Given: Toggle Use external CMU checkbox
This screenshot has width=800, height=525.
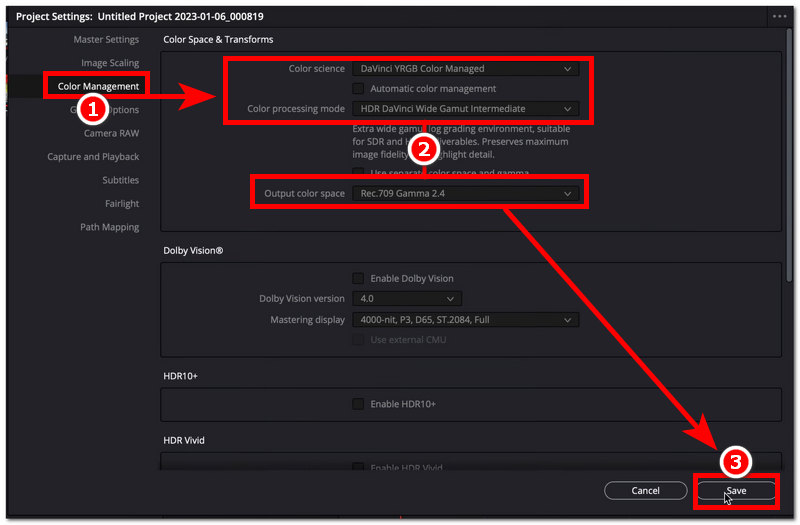Looking at the screenshot, I should point(358,340).
